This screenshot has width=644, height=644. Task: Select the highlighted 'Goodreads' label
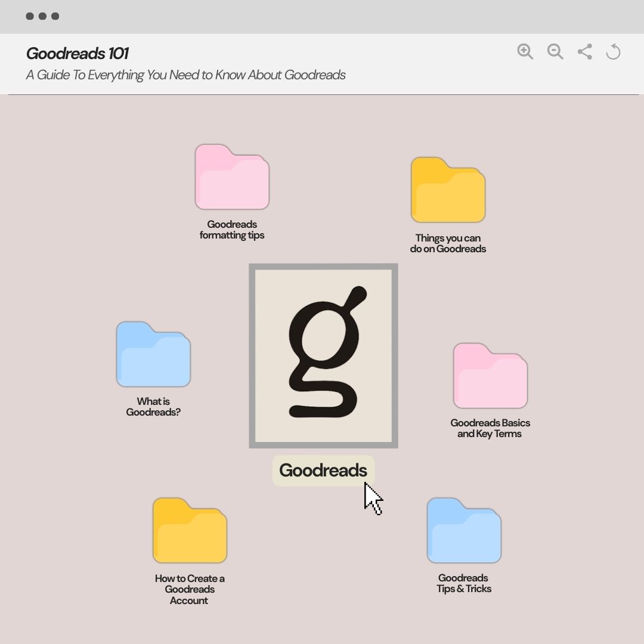[323, 470]
